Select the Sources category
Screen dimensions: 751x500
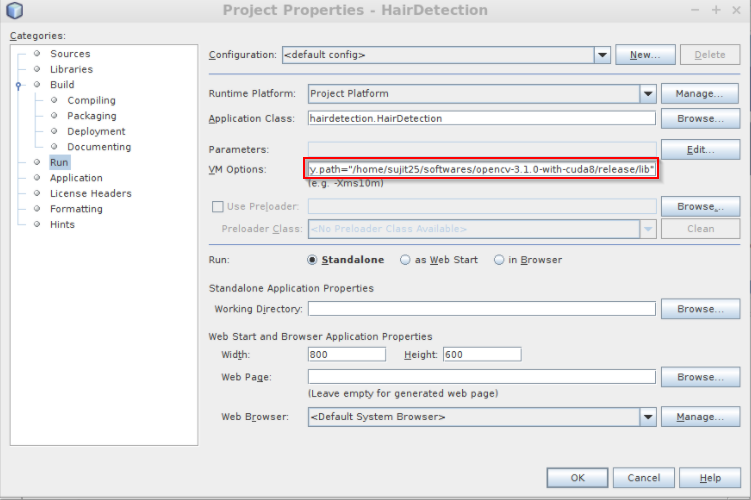[70, 54]
